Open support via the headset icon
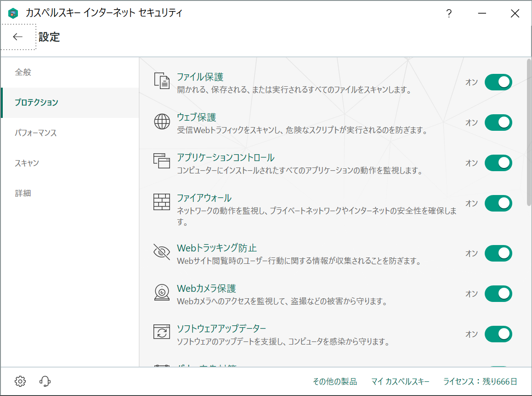The height and width of the screenshot is (396, 532). click(45, 381)
